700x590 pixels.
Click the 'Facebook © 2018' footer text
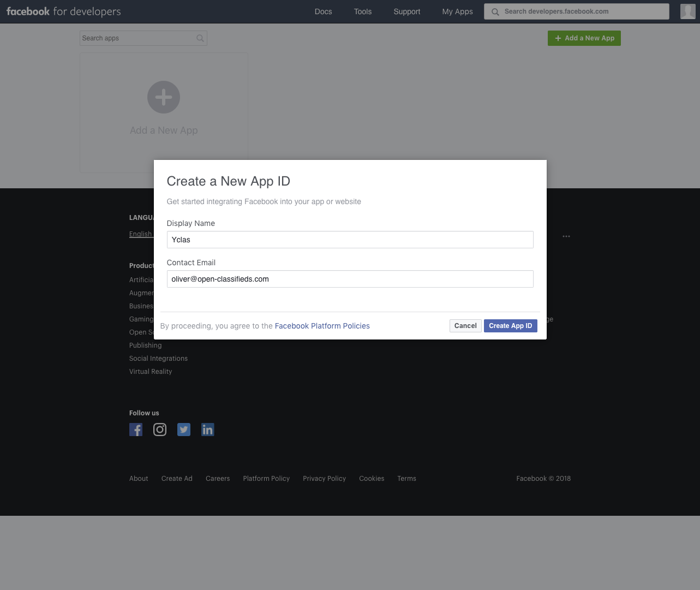[x=543, y=479]
